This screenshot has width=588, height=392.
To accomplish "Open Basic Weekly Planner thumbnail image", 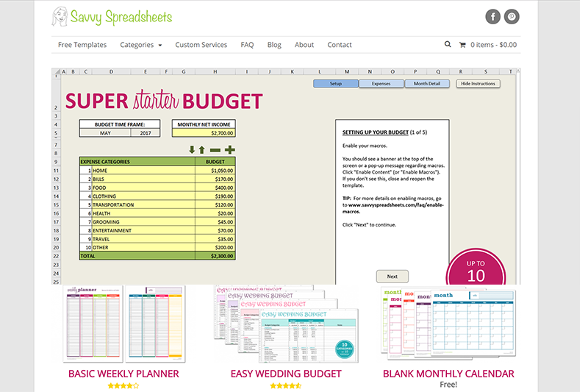I will [x=124, y=324].
